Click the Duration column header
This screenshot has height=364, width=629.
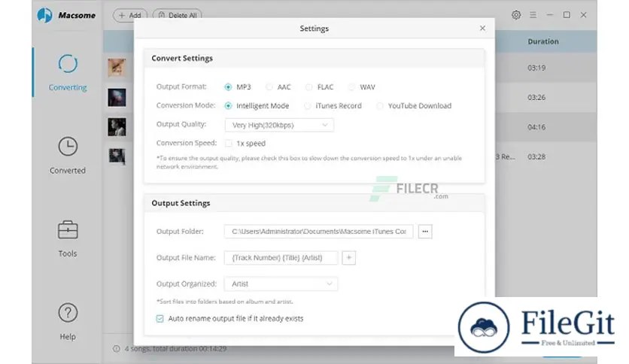point(542,41)
